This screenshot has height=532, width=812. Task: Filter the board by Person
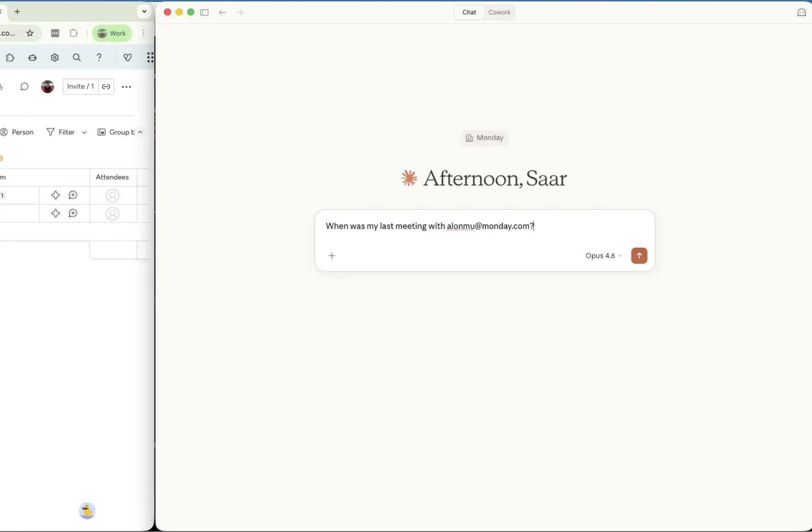[x=17, y=132]
